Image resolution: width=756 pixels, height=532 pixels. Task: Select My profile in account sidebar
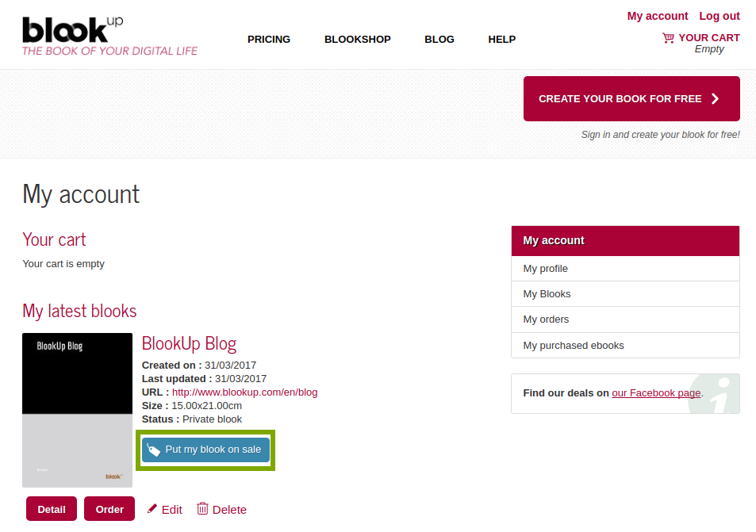coord(625,269)
